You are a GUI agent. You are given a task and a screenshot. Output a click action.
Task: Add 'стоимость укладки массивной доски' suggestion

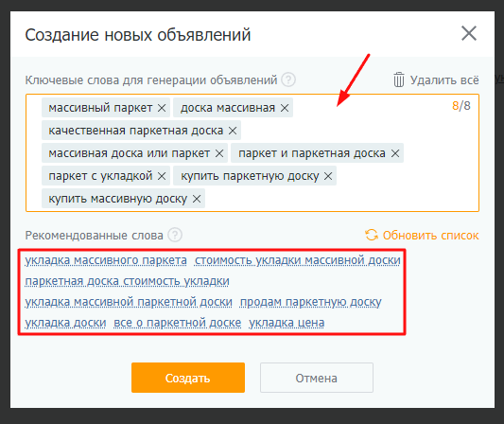coord(297,260)
